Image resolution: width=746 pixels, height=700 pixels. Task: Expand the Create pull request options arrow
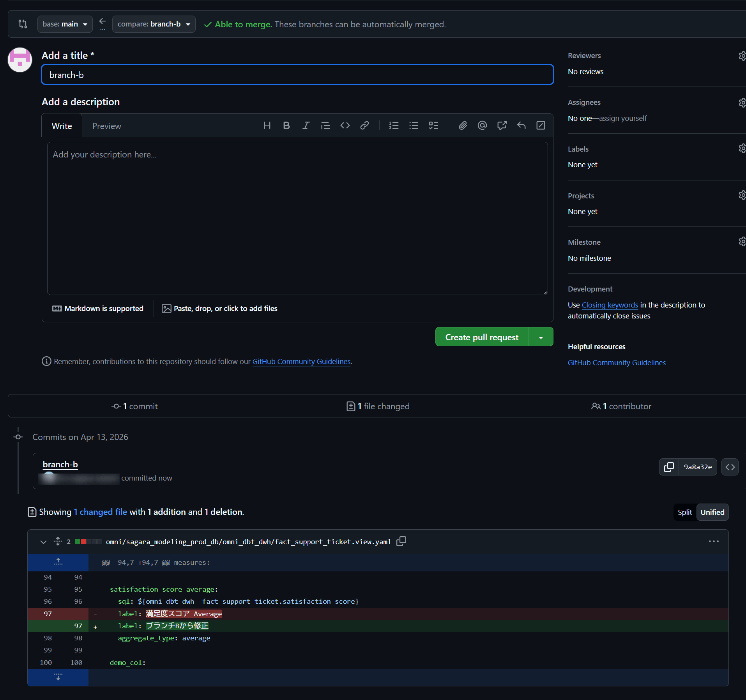[x=541, y=337]
